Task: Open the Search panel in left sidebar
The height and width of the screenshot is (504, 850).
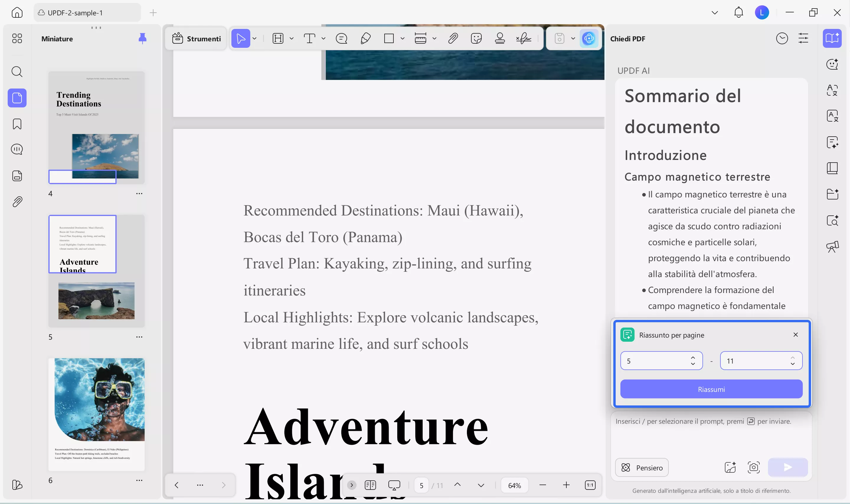Action: (17, 72)
